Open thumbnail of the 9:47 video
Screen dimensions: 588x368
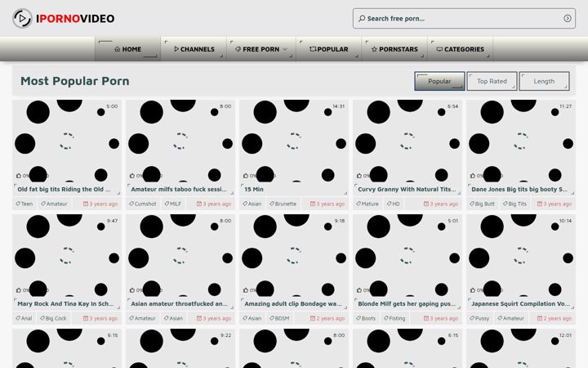point(67,255)
